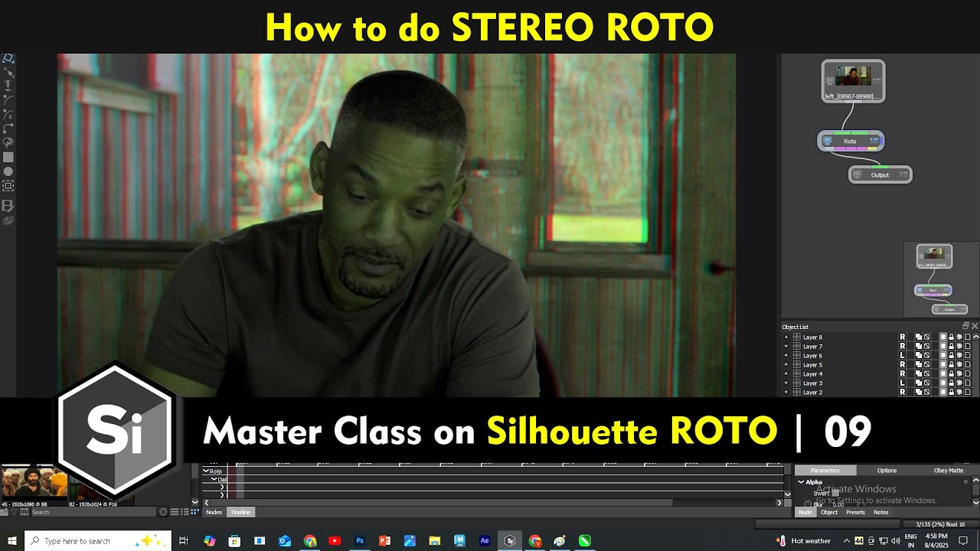
Task: Click the source browser Search field
Action: coord(93,512)
